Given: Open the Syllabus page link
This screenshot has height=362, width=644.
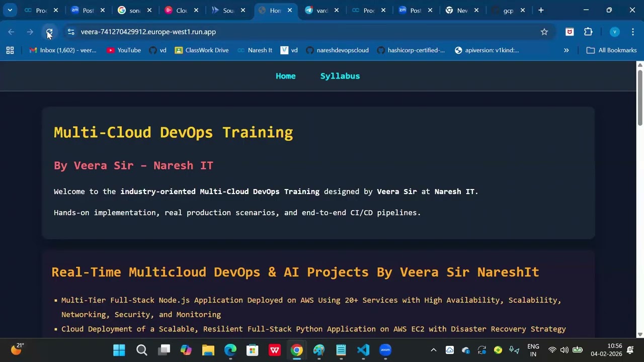Looking at the screenshot, I should point(340,76).
